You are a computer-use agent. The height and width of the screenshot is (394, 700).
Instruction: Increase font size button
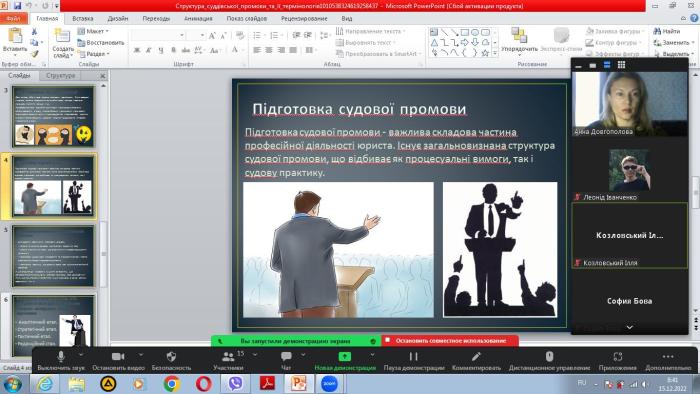tap(212, 35)
